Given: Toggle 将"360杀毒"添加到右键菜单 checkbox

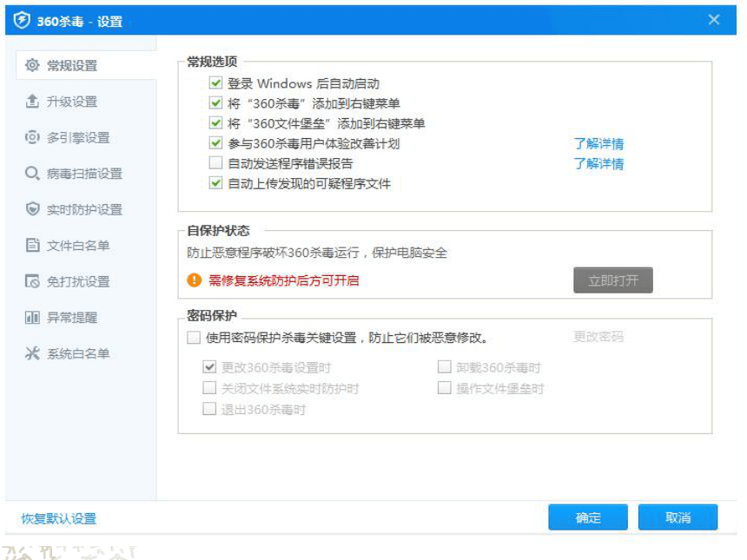Looking at the screenshot, I should (x=215, y=102).
